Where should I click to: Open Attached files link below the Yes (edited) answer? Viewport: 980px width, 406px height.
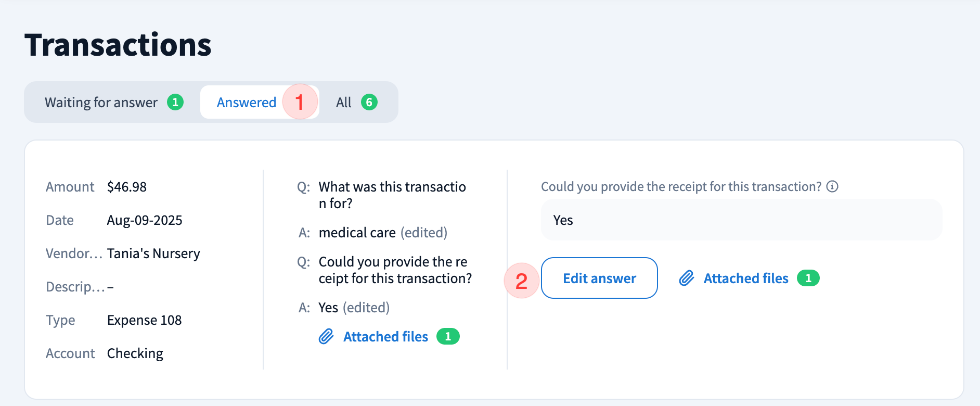pos(385,337)
